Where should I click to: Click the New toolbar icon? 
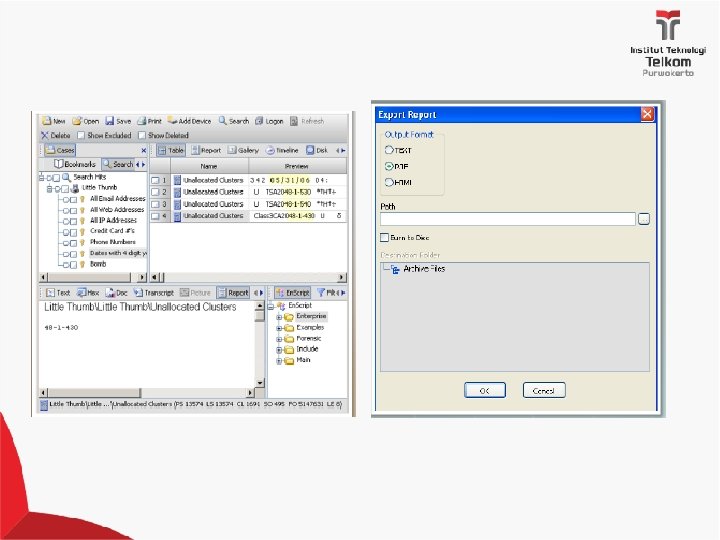point(46,121)
